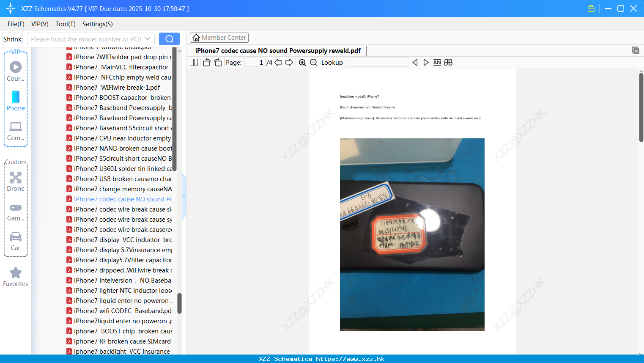Open 'iPhone7 wifi CODEC Baseband.pd' file
Image resolution: width=644 pixels, height=363 pixels.
(119, 311)
